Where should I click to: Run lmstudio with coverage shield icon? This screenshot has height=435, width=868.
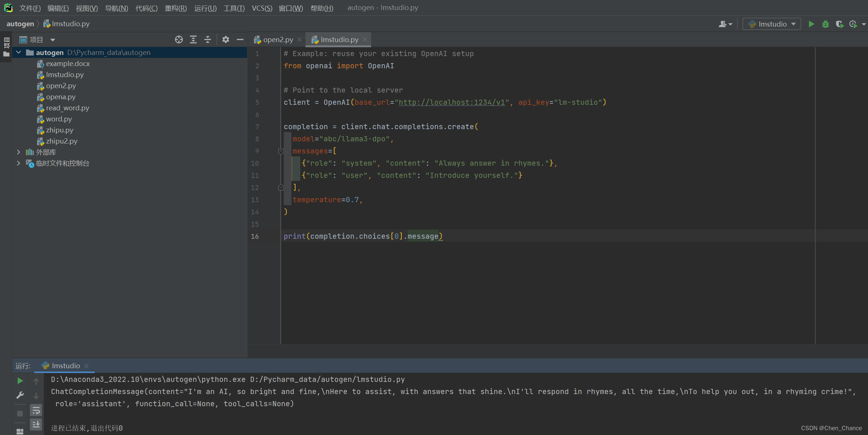[839, 24]
